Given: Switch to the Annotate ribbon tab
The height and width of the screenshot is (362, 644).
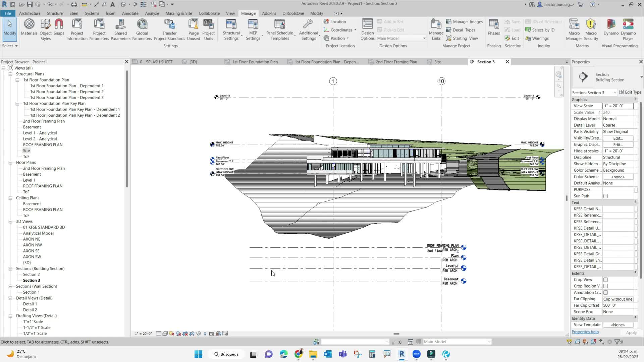Looking at the screenshot, I should 130,13.
